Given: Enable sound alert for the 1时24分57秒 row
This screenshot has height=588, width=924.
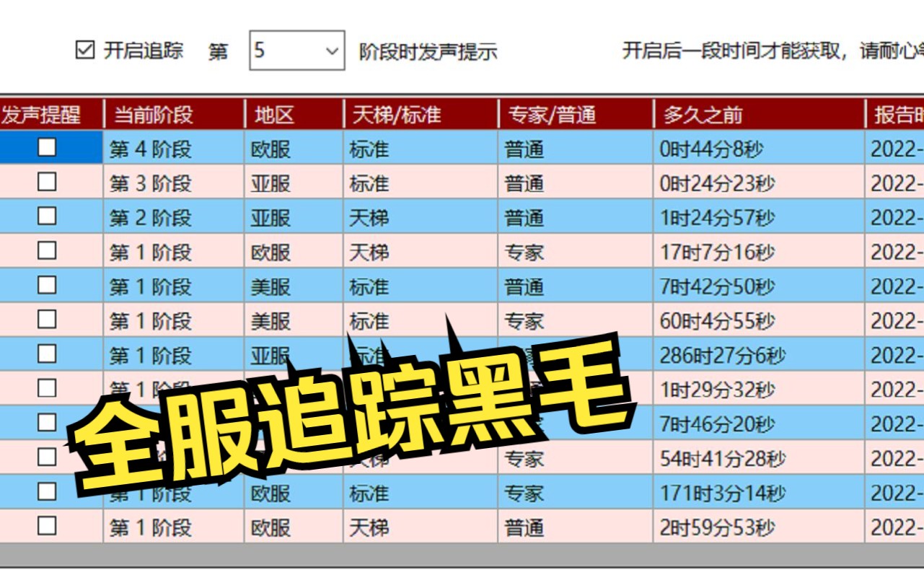Looking at the screenshot, I should coord(47,216).
